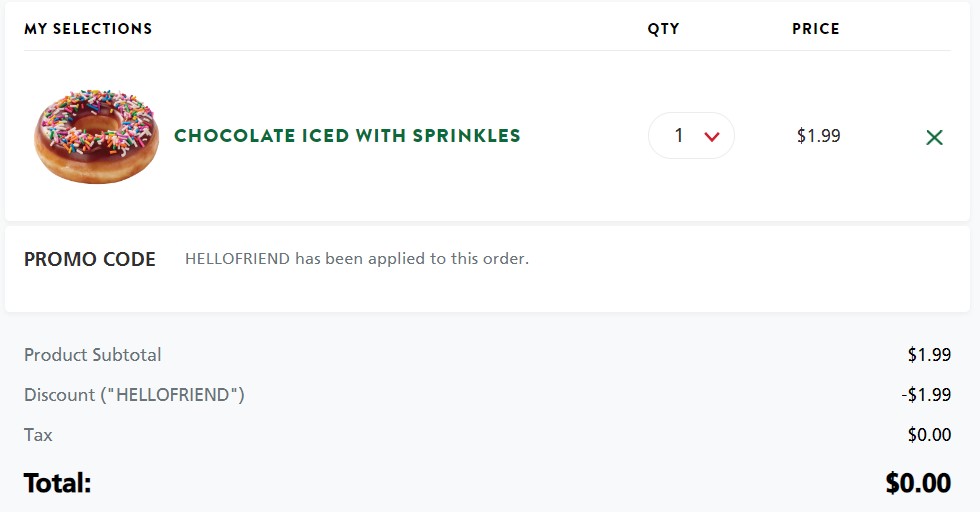
Task: Click the Discount ("HELLOFRIEND") label
Action: coord(134,395)
